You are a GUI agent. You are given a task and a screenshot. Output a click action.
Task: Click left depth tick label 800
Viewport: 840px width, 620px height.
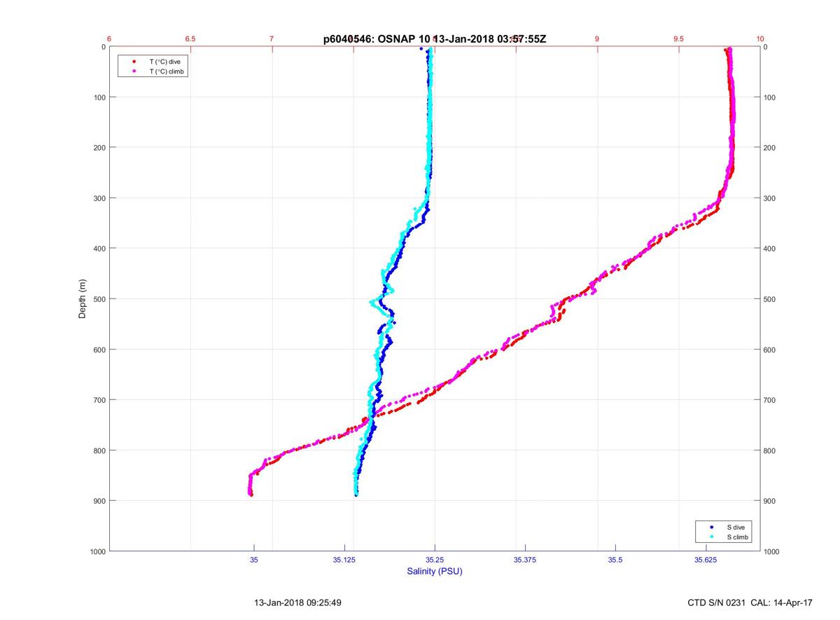[x=99, y=450]
